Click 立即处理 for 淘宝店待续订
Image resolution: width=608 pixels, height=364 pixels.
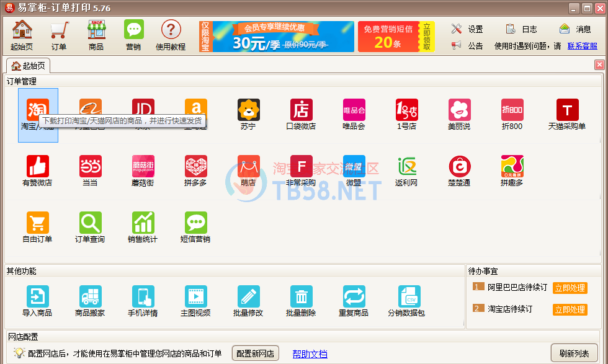click(570, 309)
